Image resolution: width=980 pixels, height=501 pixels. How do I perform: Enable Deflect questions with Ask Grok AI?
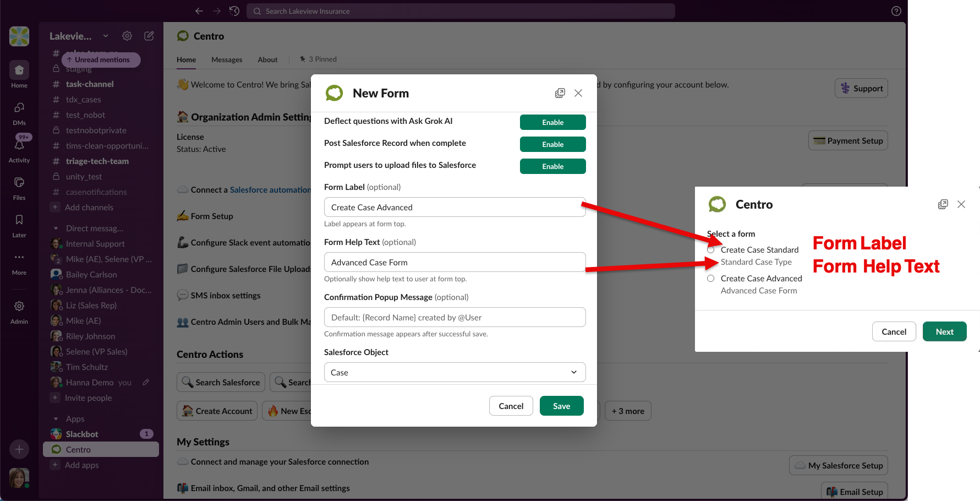point(552,122)
